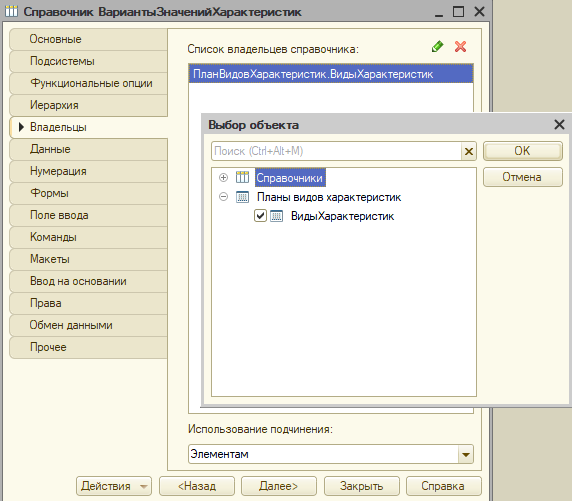
Task: Click the Элементам value field
Action: (x=324, y=454)
